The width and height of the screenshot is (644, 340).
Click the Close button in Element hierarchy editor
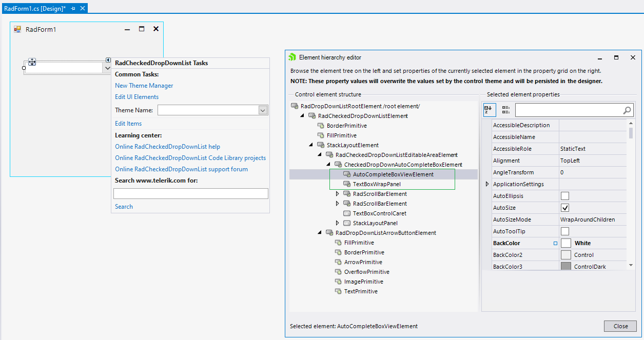click(620, 326)
